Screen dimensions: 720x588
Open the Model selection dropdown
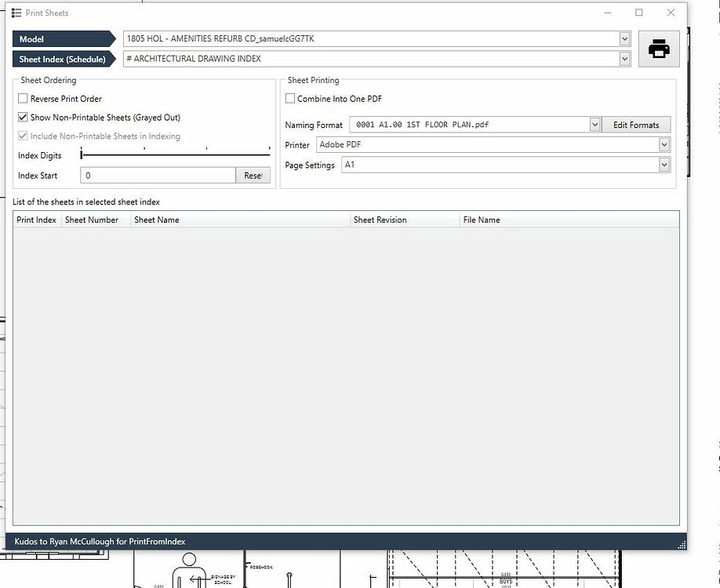[x=624, y=38]
